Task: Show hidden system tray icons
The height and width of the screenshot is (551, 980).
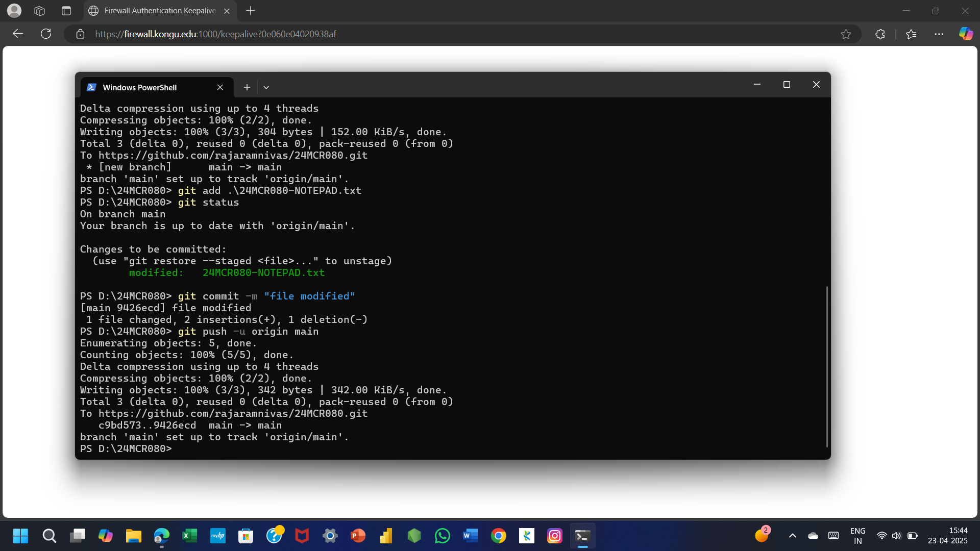Action: point(792,536)
